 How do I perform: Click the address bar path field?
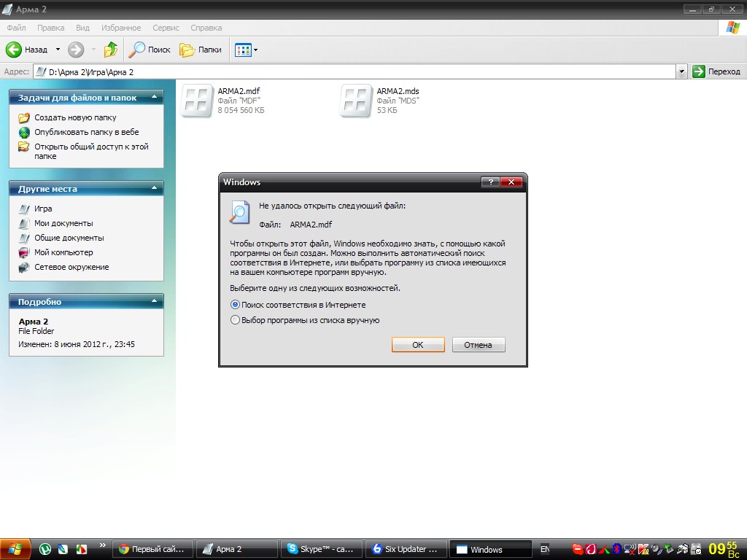click(x=355, y=72)
